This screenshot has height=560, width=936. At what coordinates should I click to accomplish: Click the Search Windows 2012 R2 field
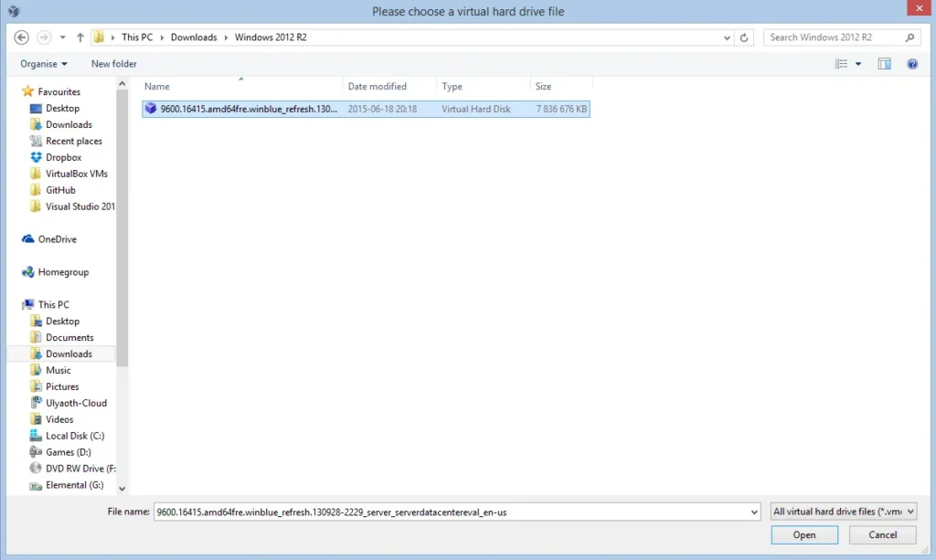coord(834,37)
